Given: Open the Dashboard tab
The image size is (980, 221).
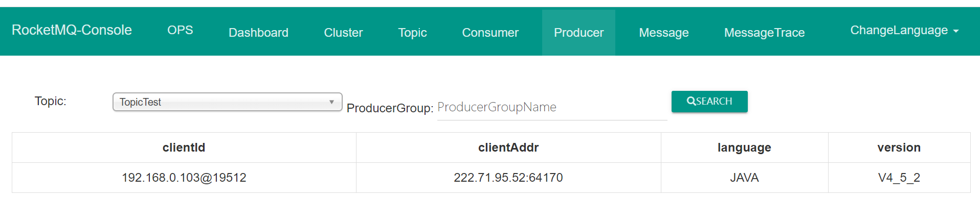Looking at the screenshot, I should point(258,33).
